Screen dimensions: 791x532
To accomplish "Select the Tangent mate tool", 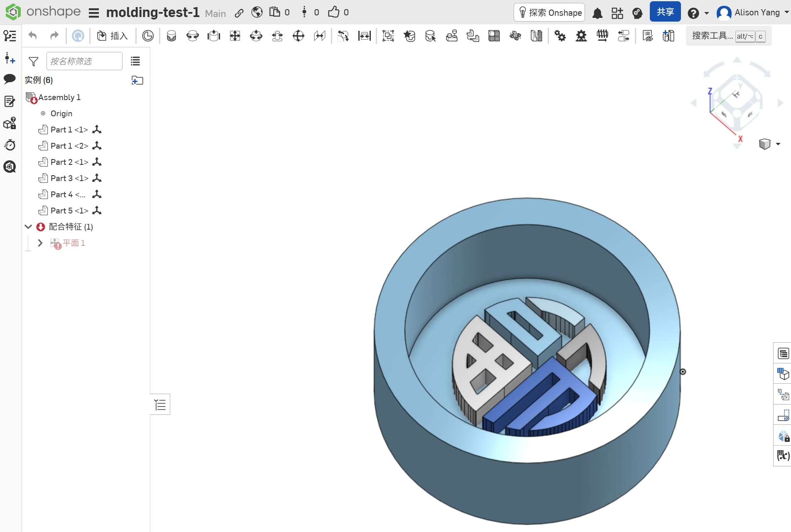I will pos(343,36).
